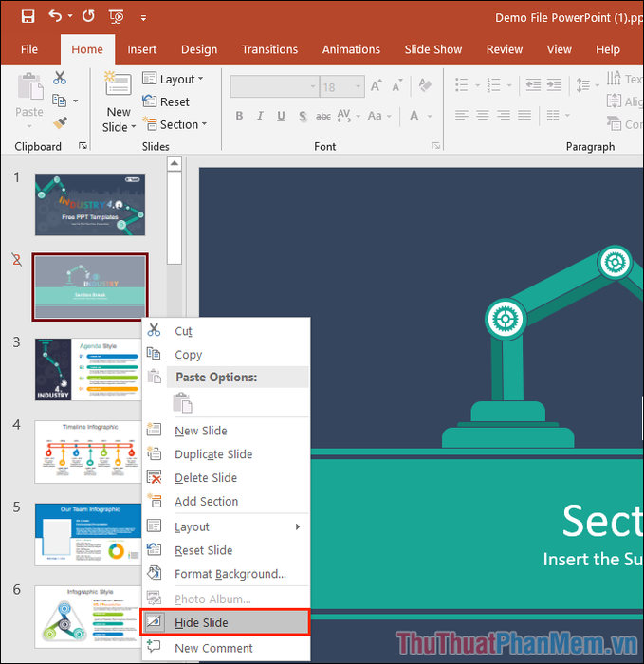The height and width of the screenshot is (664, 644).
Task: Select slide 1 thumbnail Industry 4.0
Action: [90, 205]
